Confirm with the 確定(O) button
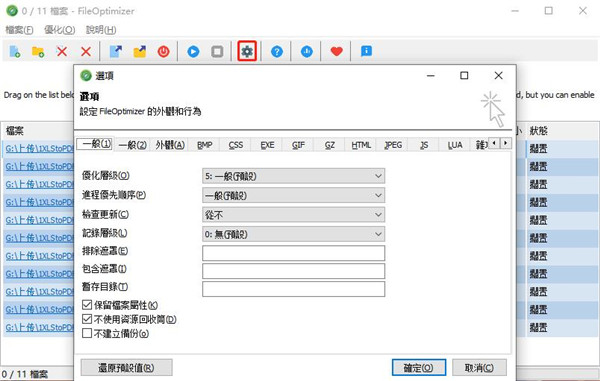This screenshot has height=381, width=600. click(x=419, y=368)
